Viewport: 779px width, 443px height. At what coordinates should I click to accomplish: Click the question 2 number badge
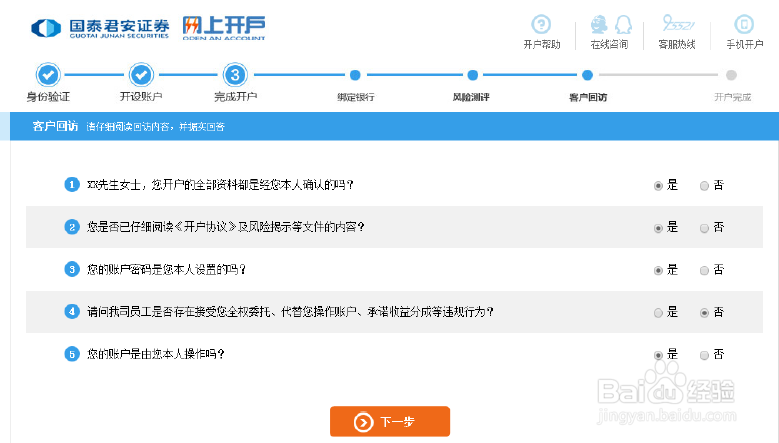point(72,227)
